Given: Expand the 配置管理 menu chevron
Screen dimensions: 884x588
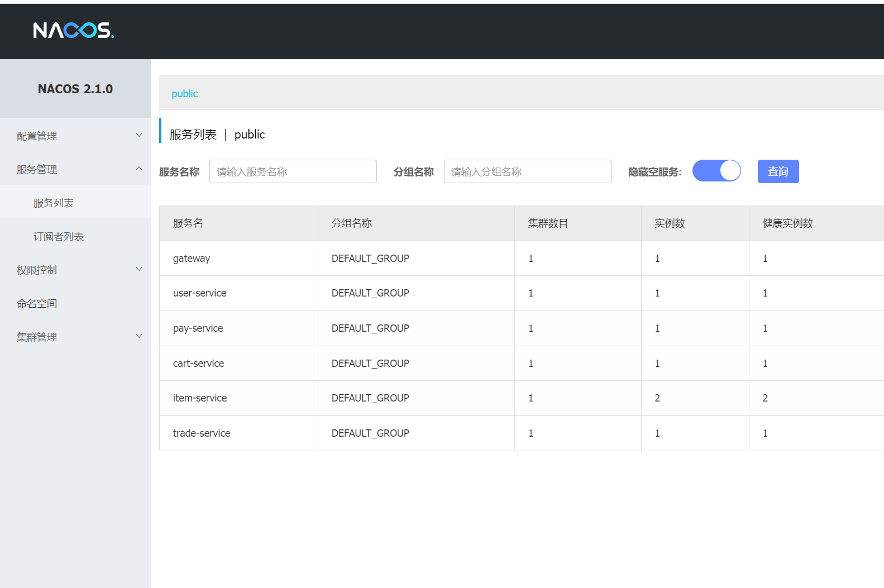Looking at the screenshot, I should click(139, 135).
